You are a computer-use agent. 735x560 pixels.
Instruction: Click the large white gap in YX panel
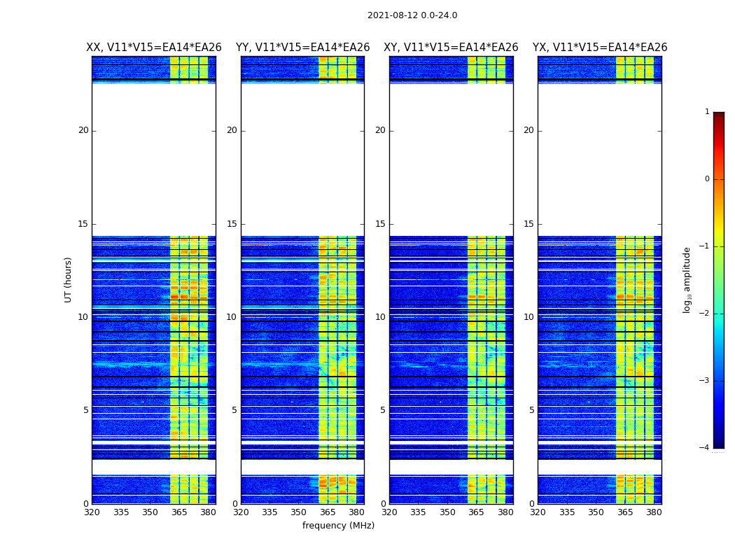(599, 160)
